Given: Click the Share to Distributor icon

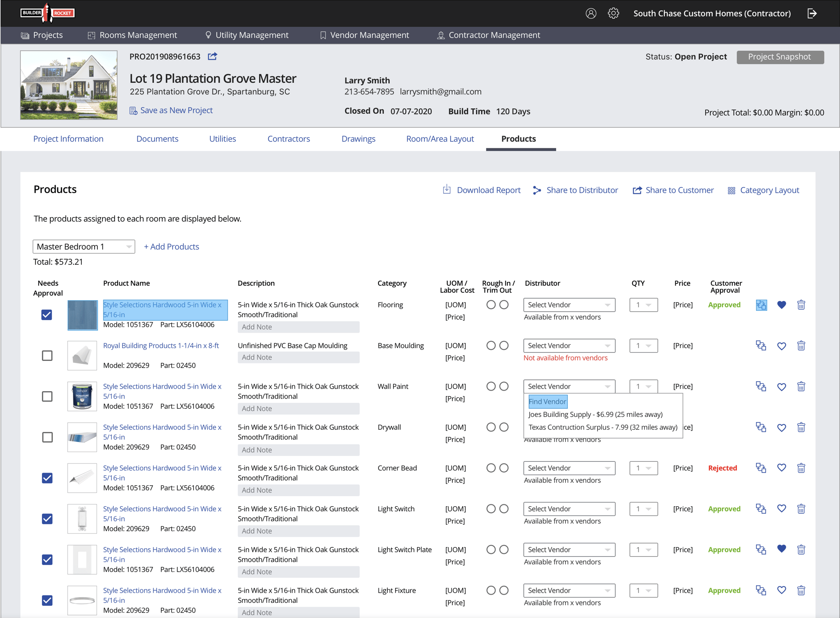Looking at the screenshot, I should click(x=537, y=190).
